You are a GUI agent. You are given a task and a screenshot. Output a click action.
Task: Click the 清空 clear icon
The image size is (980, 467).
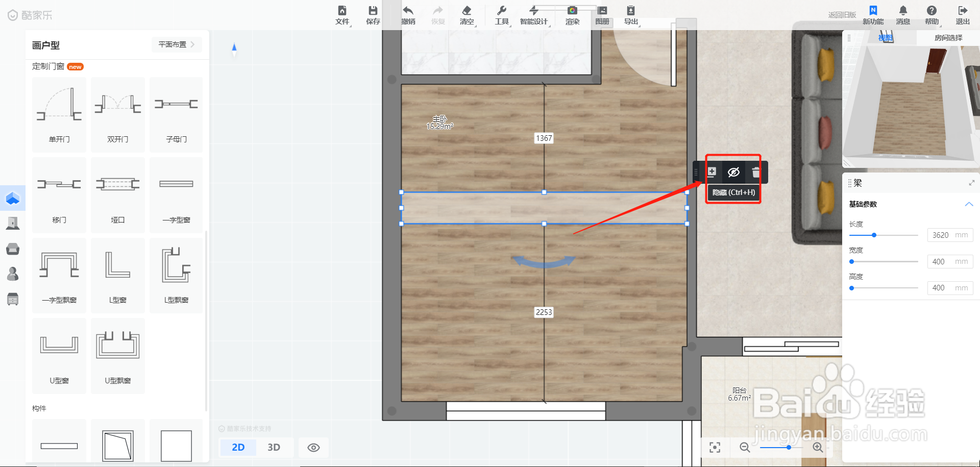coord(467,15)
